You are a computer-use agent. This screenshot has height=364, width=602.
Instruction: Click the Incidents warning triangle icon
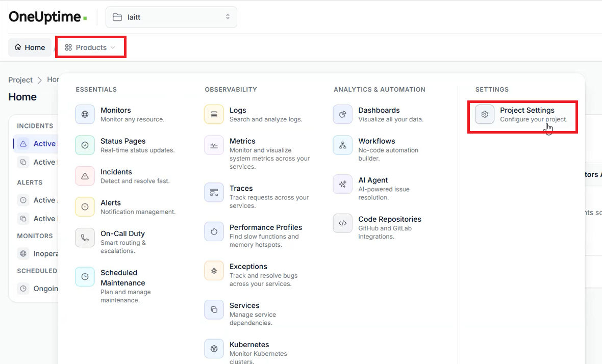tap(85, 176)
